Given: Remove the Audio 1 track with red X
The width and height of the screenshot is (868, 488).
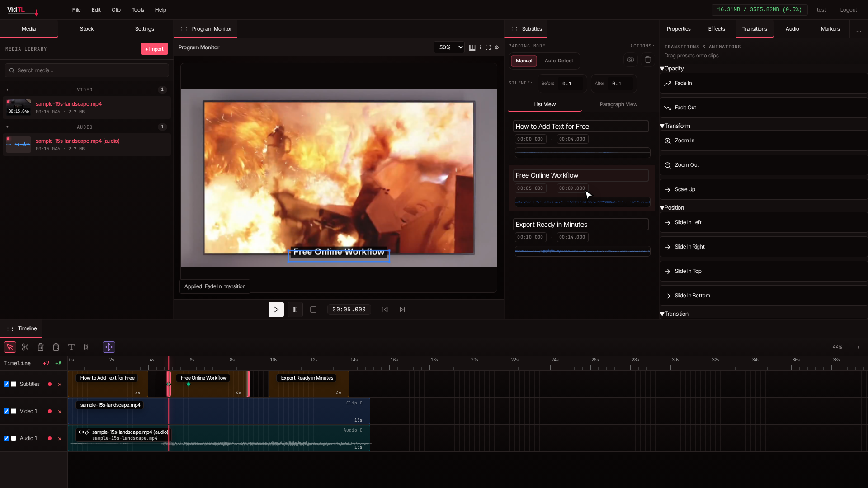Looking at the screenshot, I should (60, 439).
